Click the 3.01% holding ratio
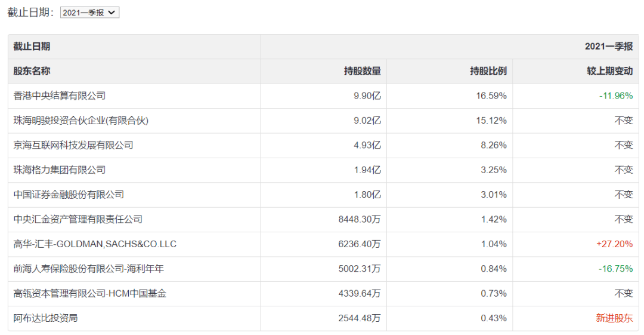Viewport: 644px width, 335px height. point(494,195)
